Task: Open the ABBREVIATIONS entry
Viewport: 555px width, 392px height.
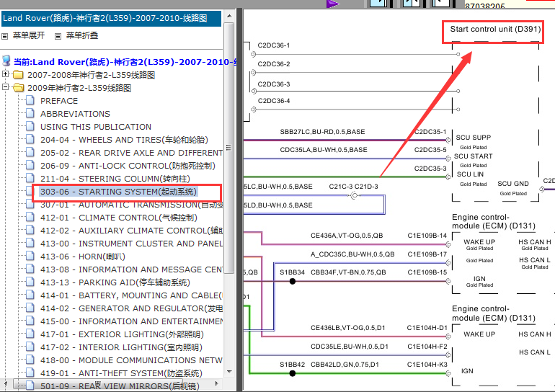Action: coord(76,114)
